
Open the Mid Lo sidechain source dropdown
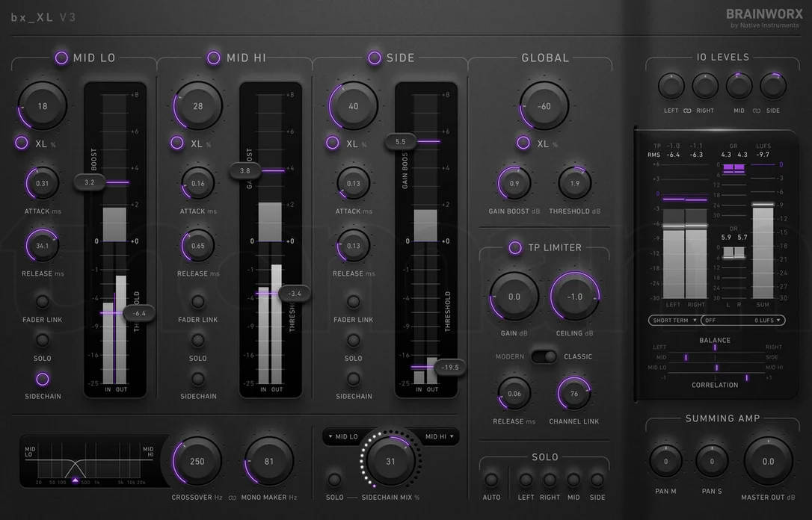pyautogui.click(x=343, y=437)
